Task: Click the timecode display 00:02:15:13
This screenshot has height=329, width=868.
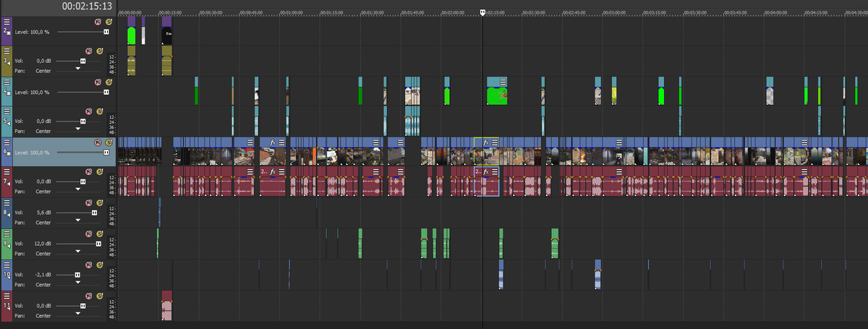Action: click(x=86, y=6)
